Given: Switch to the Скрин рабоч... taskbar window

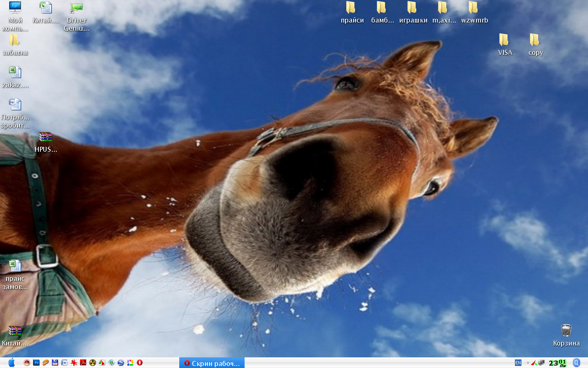Looking at the screenshot, I should pyautogui.click(x=212, y=363).
